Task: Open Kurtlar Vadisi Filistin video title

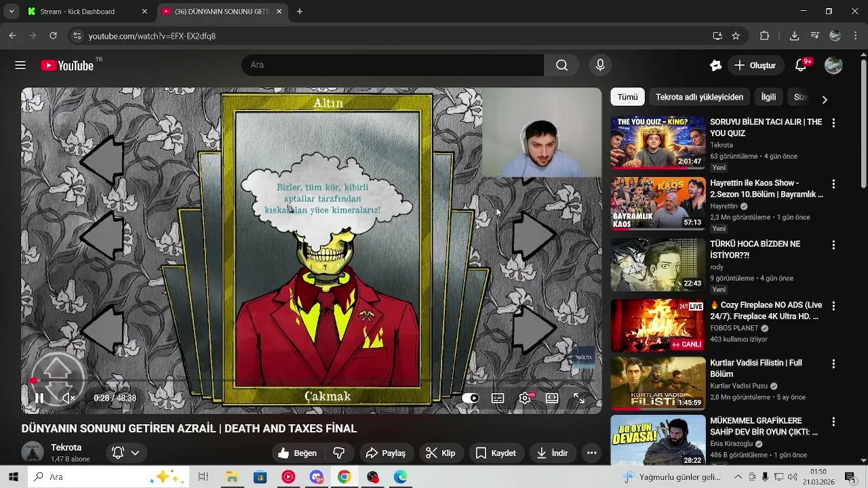Action: tap(755, 368)
